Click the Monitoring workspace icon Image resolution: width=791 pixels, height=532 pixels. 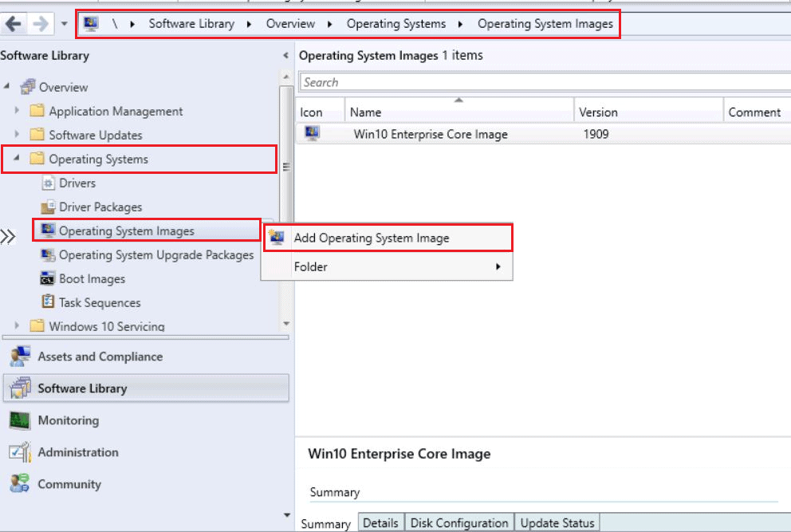point(20,420)
